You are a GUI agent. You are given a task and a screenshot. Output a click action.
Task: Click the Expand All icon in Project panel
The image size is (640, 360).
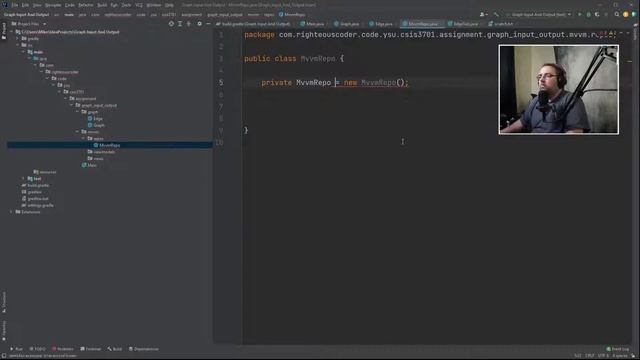tap(180, 24)
